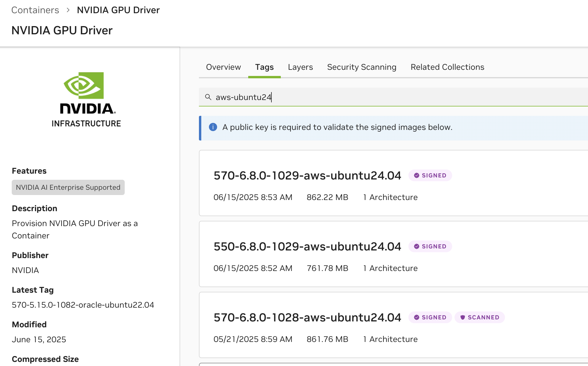Open the Overview tab
588x366 pixels.
click(223, 67)
